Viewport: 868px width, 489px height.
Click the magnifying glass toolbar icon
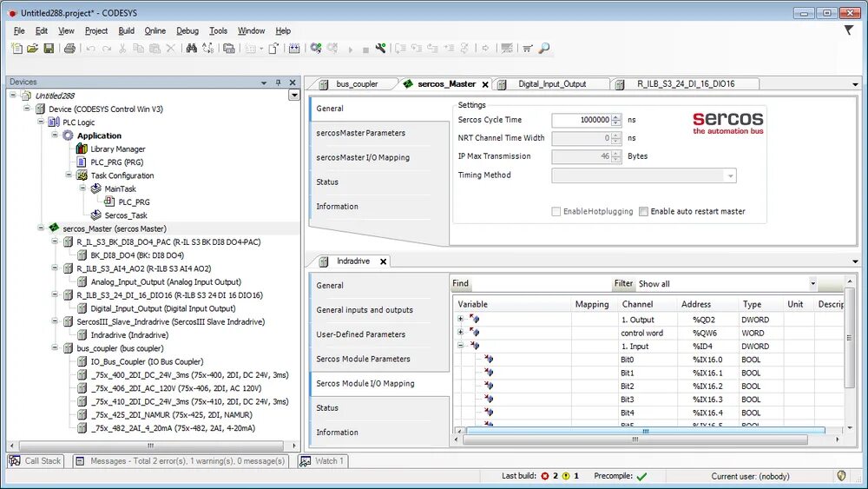pyautogui.click(x=544, y=49)
